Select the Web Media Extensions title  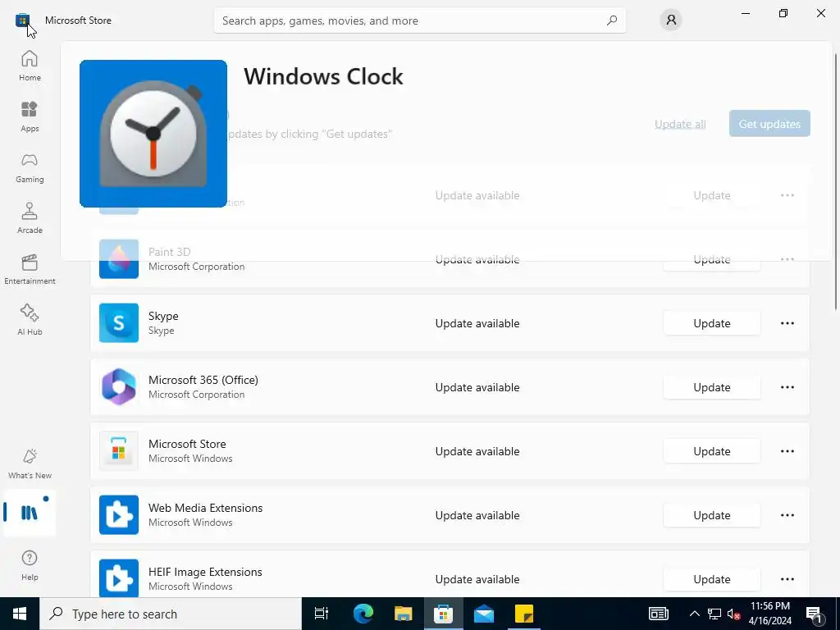pyautogui.click(x=205, y=508)
